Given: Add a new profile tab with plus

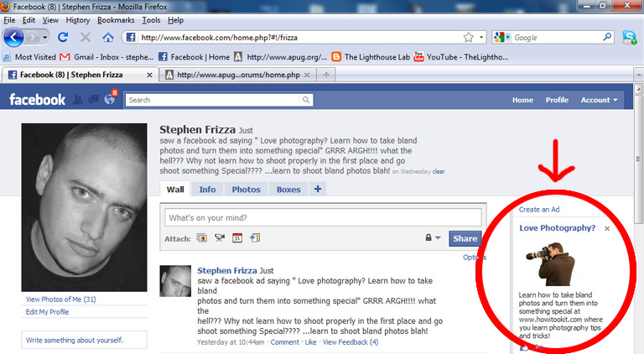Looking at the screenshot, I should pos(318,189).
